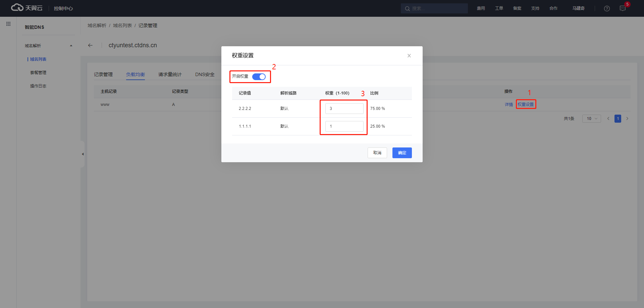Open the 合作 top menu
This screenshot has width=644, height=308.
[x=553, y=8]
